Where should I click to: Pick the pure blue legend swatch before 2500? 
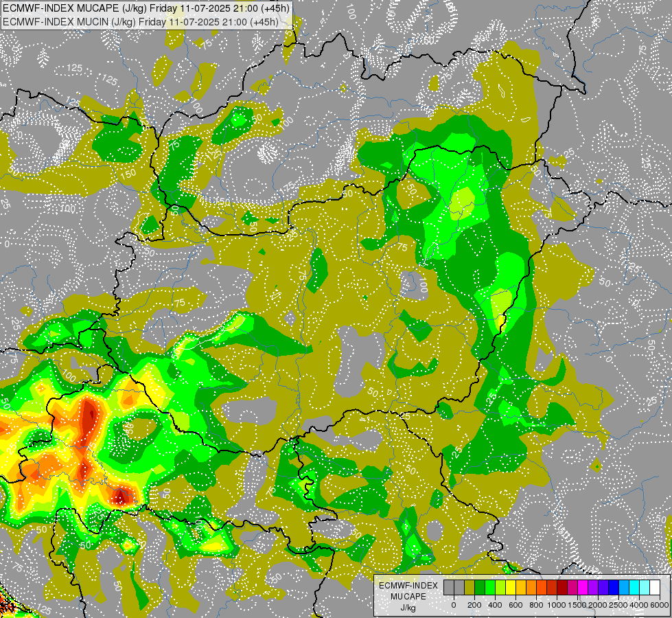click(x=614, y=588)
